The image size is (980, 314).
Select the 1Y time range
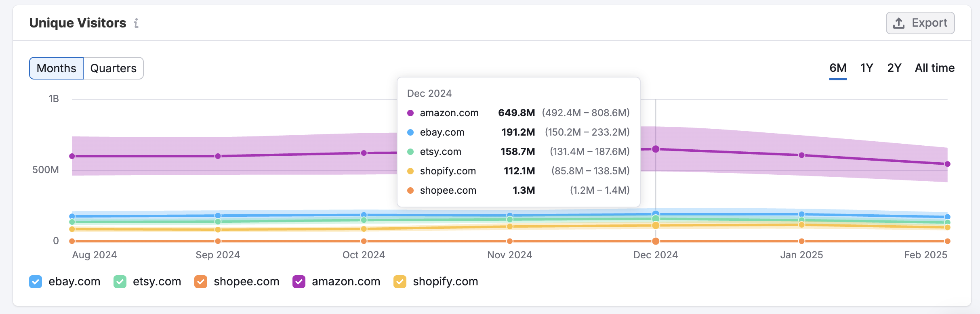pyautogui.click(x=866, y=68)
